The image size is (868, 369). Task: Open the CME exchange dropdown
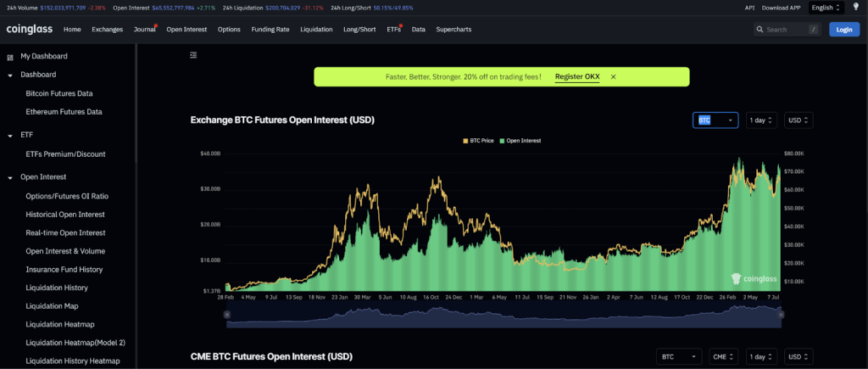724,356
